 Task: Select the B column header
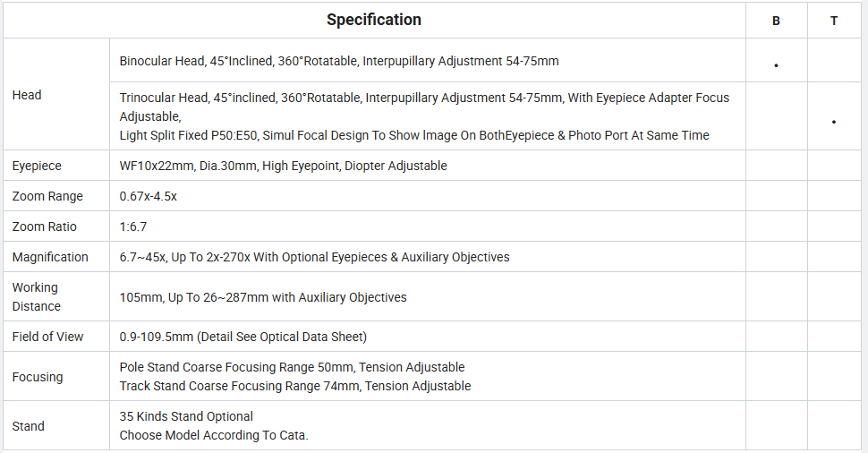776,21
